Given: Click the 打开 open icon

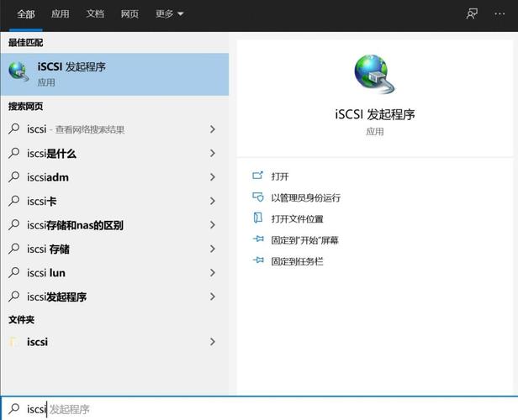Looking at the screenshot, I should 257,176.
